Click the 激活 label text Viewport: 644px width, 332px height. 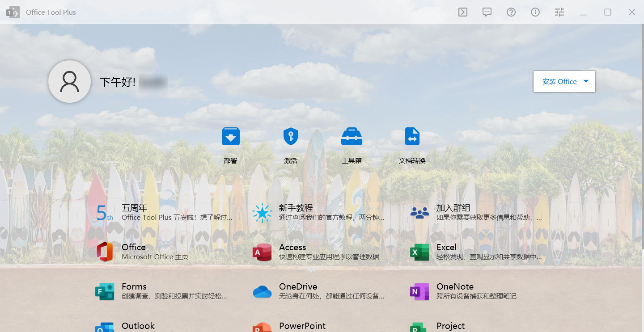[x=291, y=160]
